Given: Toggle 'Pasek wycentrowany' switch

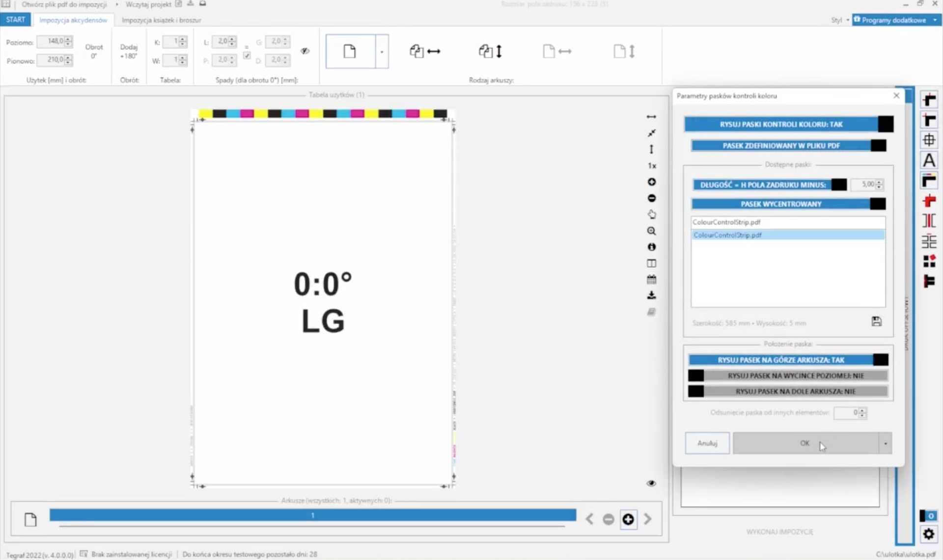Looking at the screenshot, I should [x=788, y=204].
